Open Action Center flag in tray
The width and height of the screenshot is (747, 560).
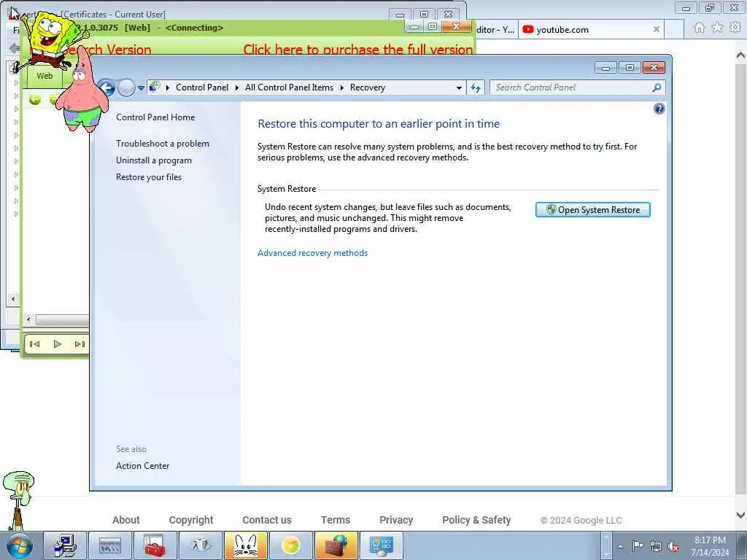point(638,546)
